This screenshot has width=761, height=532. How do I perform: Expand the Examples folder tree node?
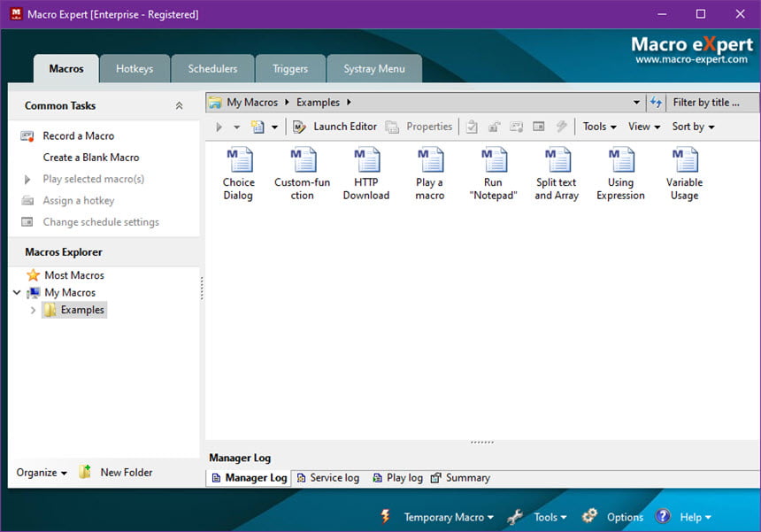click(33, 310)
